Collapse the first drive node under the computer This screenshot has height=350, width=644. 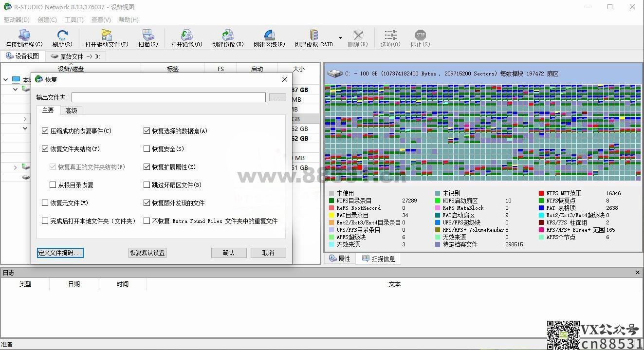(x=16, y=89)
